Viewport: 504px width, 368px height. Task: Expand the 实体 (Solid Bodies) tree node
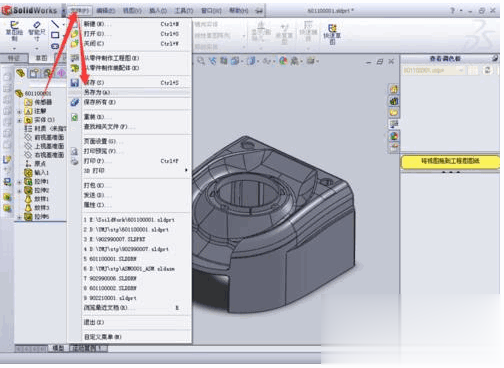point(19,120)
